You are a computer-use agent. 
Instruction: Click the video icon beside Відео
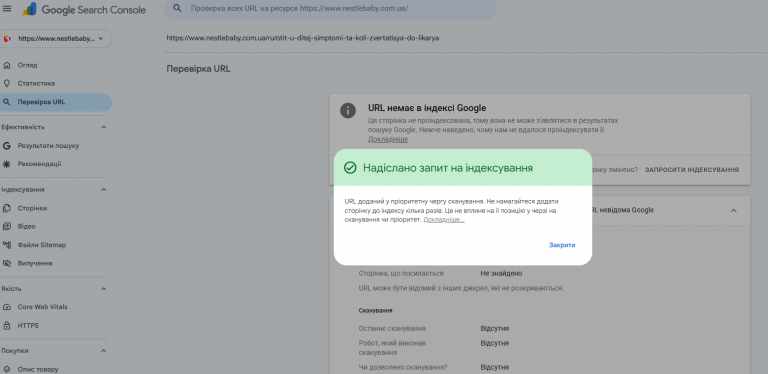[x=7, y=227]
